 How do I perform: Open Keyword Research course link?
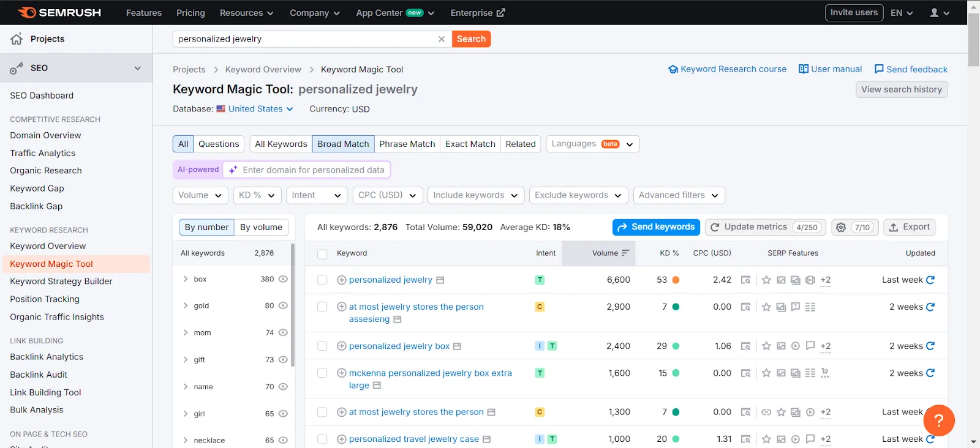point(727,69)
